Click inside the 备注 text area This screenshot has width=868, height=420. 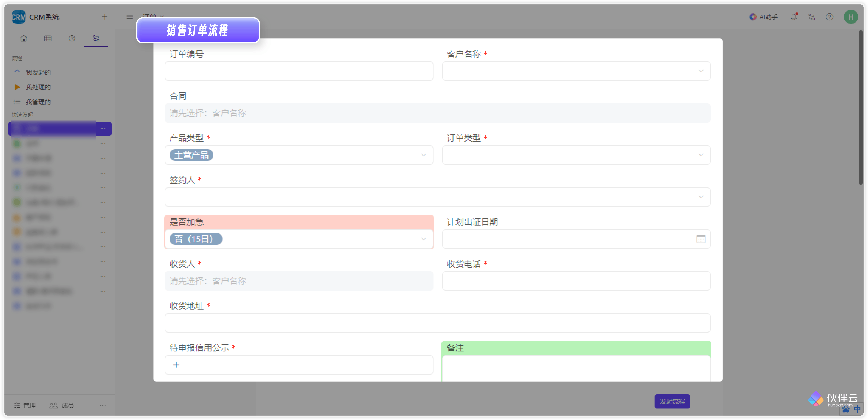point(576,369)
